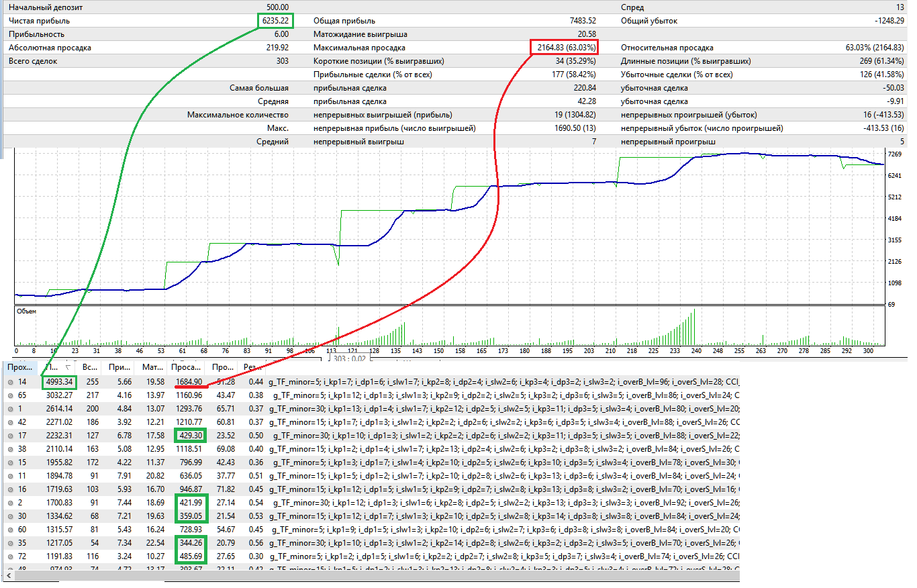Select the pass 2 row icon

pyautogui.click(x=10, y=502)
